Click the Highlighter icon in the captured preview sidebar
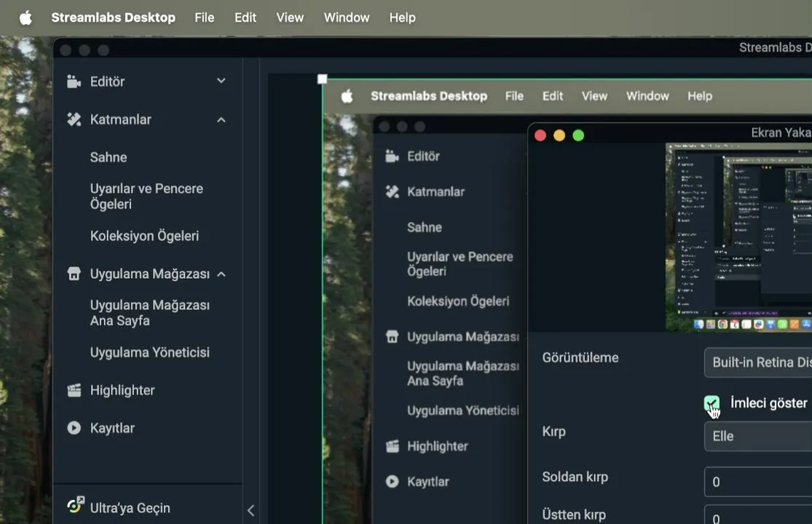Screen dimensions: 812x524 coord(392,446)
